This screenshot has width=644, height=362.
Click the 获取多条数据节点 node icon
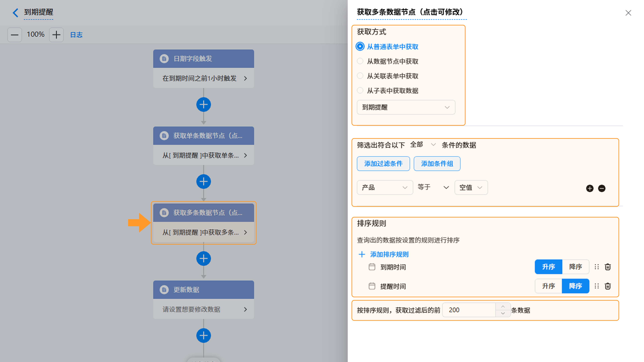164,213
